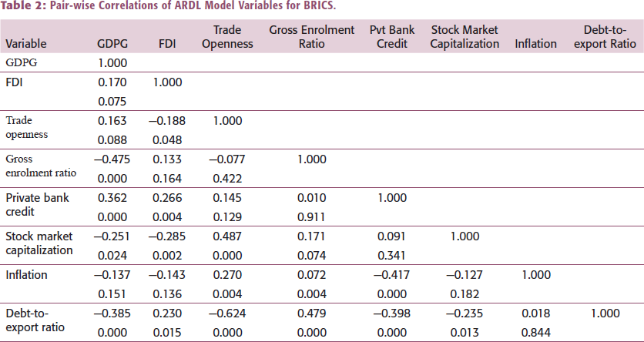Select the 0.844 p-value cell

click(x=535, y=333)
